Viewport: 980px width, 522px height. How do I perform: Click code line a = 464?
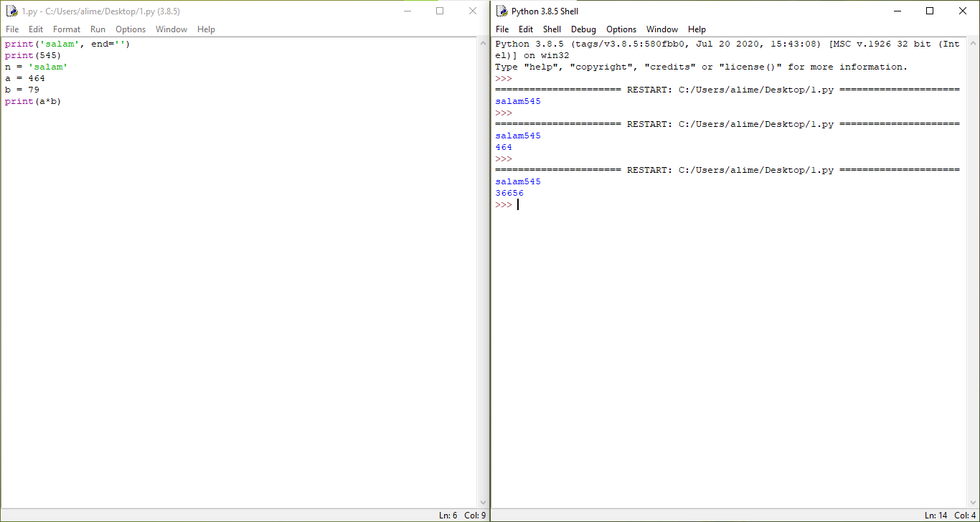pos(24,78)
